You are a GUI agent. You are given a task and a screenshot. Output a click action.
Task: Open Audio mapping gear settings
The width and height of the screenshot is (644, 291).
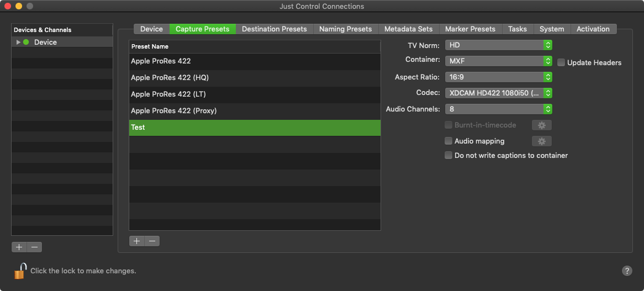pyautogui.click(x=542, y=141)
